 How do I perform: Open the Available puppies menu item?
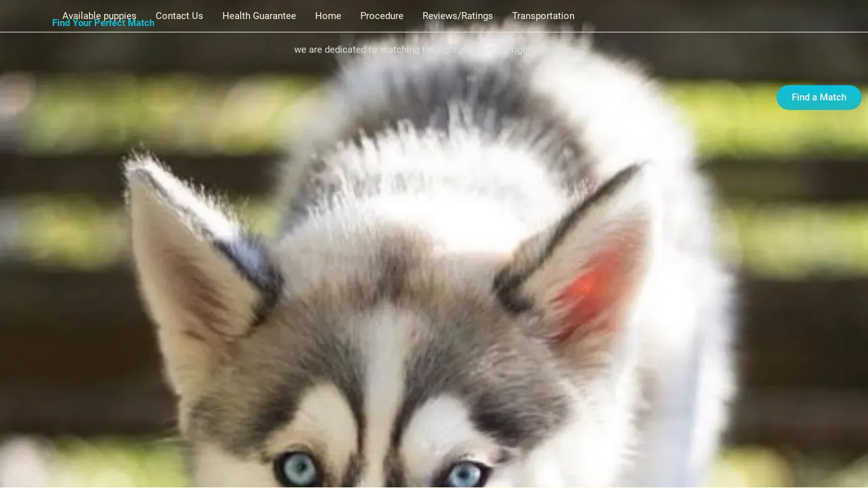tap(99, 15)
